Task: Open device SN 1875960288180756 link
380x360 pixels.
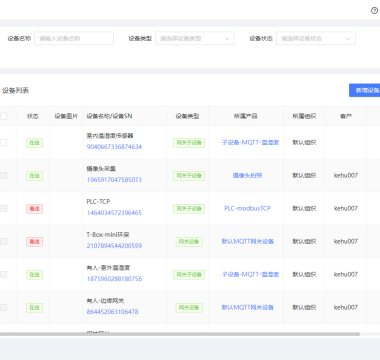Action: (114, 279)
